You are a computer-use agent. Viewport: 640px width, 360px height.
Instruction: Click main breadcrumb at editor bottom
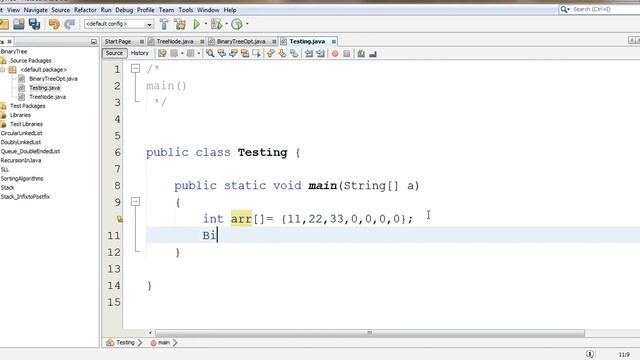pos(164,342)
